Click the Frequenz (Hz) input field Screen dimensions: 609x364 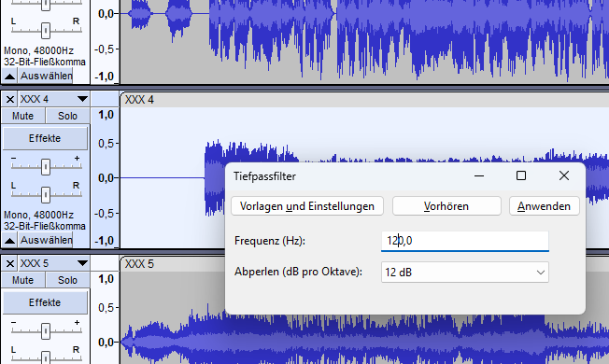[x=465, y=241]
